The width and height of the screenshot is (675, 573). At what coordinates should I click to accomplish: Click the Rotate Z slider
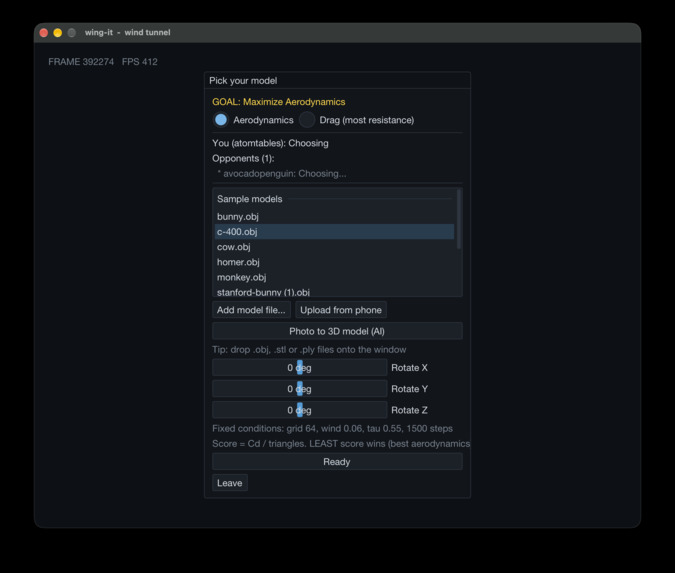click(x=300, y=410)
